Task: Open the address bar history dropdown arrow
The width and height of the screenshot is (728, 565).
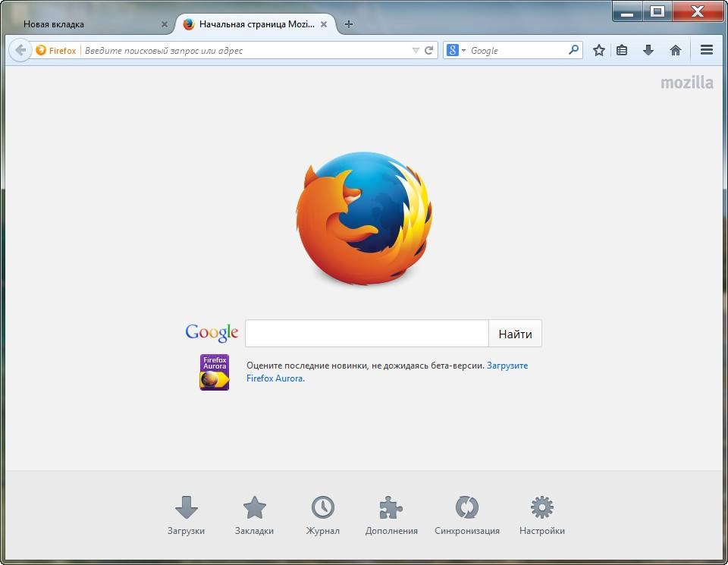Action: click(416, 50)
